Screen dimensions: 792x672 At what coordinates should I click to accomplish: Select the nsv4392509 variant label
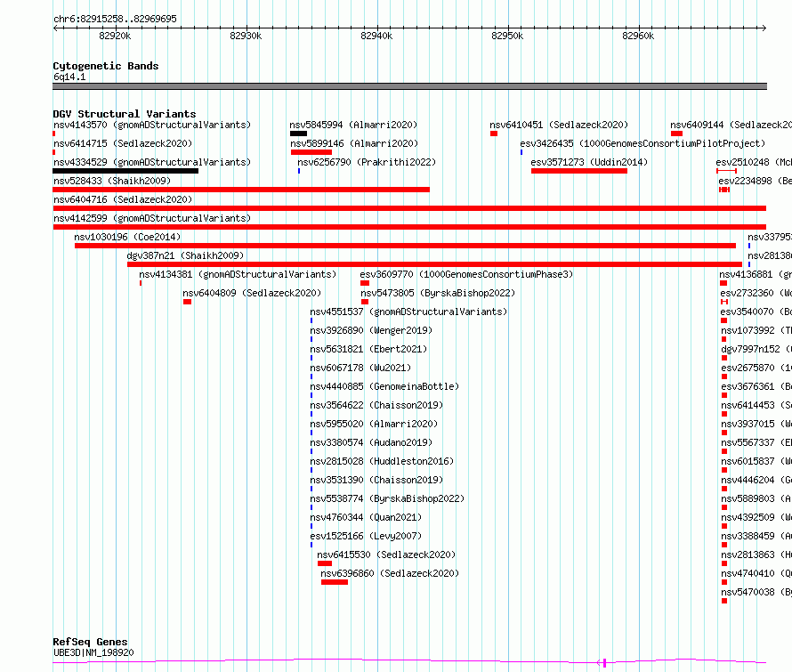(x=756, y=517)
